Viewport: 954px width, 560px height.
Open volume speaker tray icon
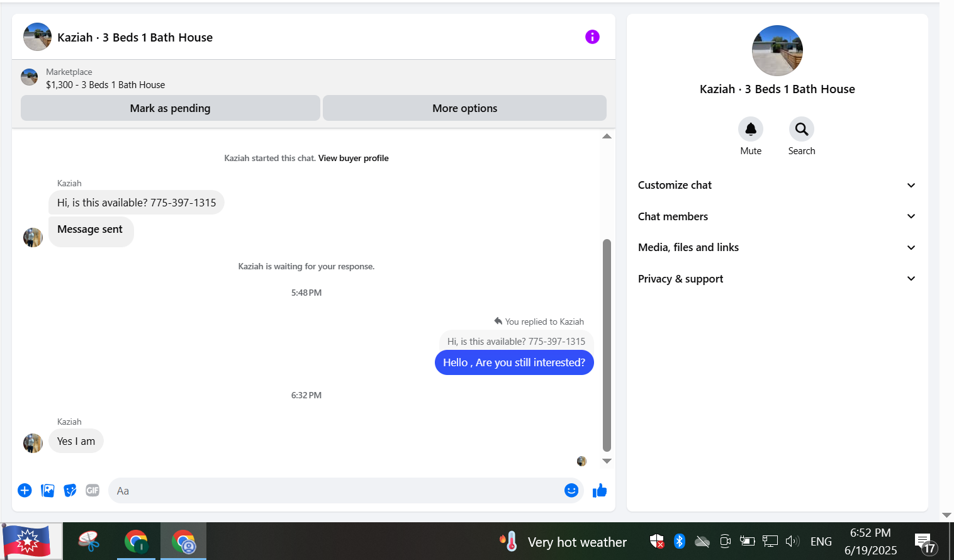tap(792, 541)
